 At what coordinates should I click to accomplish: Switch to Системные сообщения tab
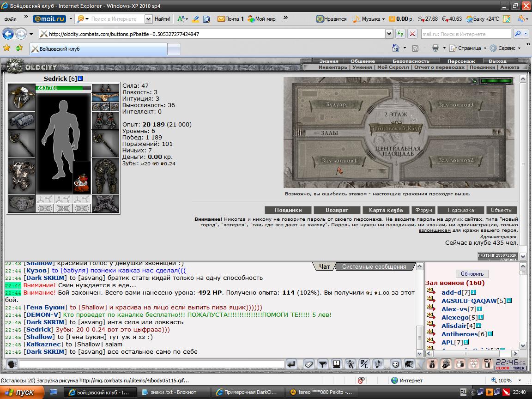coord(374,266)
